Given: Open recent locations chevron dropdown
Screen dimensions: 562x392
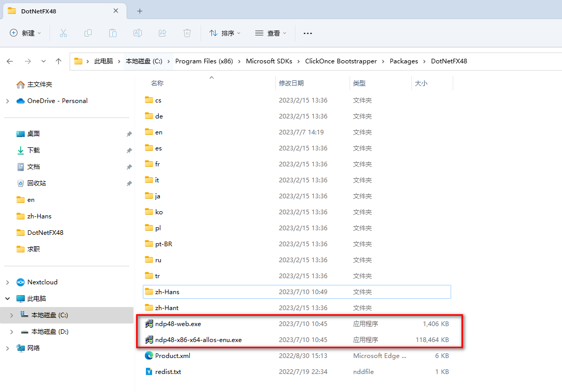Looking at the screenshot, I should click(x=43, y=61).
